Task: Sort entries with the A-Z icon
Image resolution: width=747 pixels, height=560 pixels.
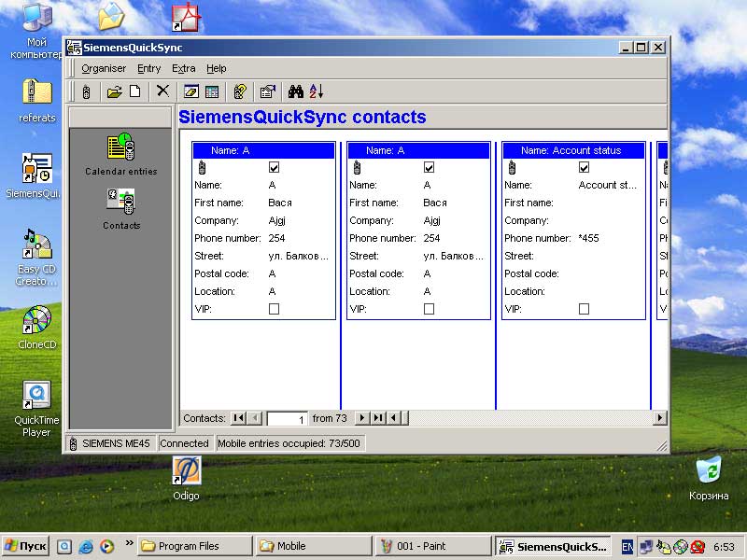Action: point(317,91)
